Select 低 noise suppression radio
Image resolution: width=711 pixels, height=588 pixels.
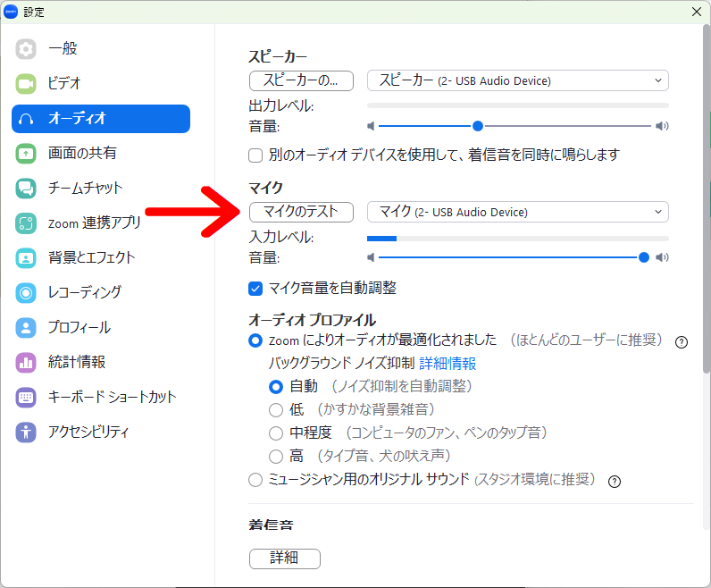pyautogui.click(x=276, y=410)
